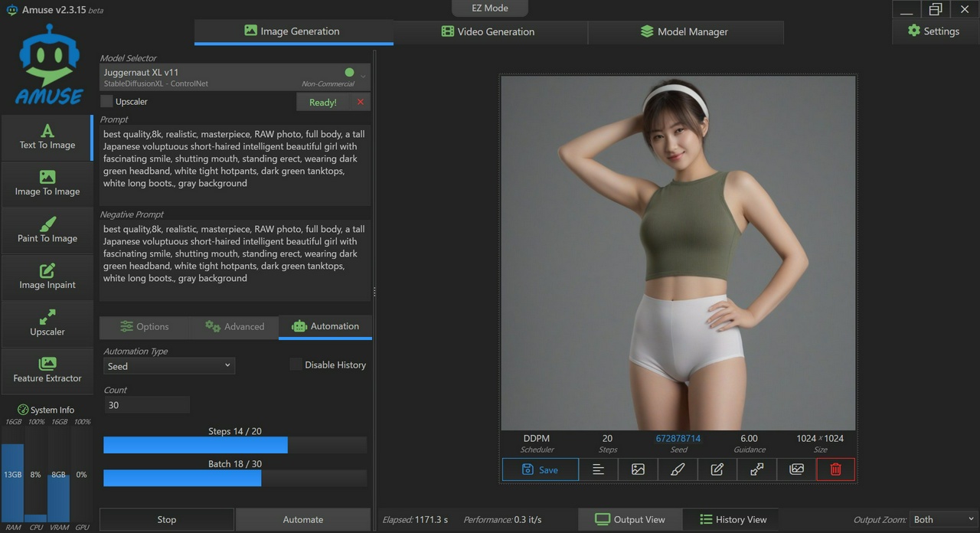Open the Output Zoom dropdown
Image resolution: width=980 pixels, height=533 pixels.
click(x=943, y=519)
